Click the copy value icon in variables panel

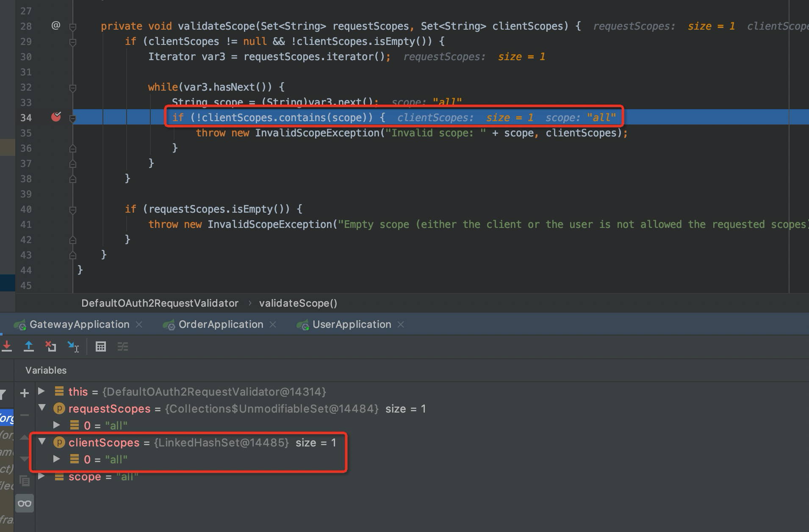24,481
